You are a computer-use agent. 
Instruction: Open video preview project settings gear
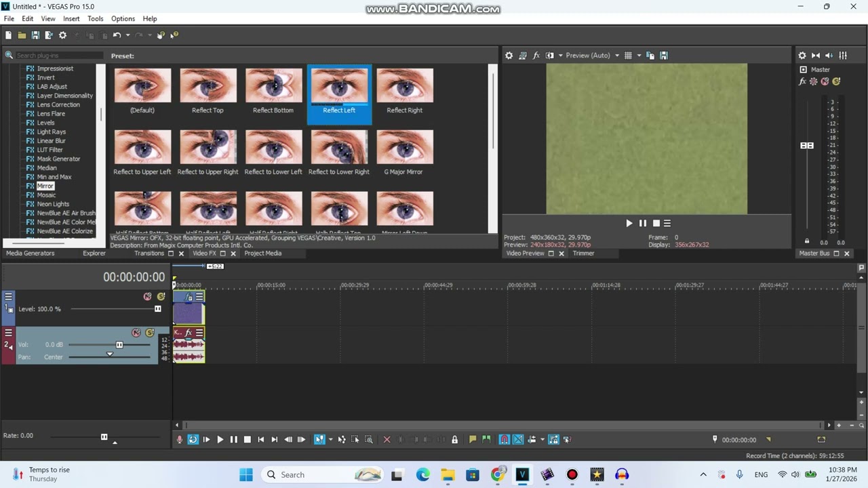point(509,56)
